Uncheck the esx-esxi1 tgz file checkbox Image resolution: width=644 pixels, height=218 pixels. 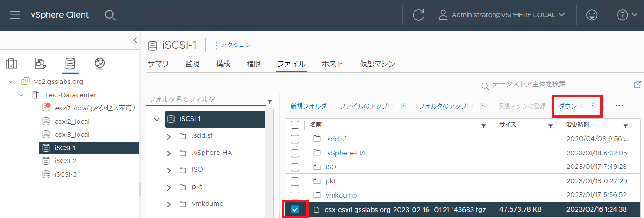[295, 210]
